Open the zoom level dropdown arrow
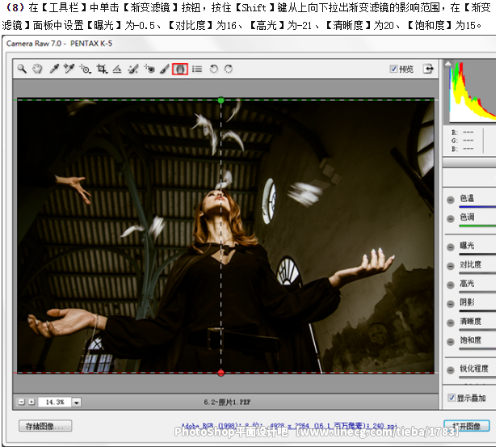 coord(77,402)
